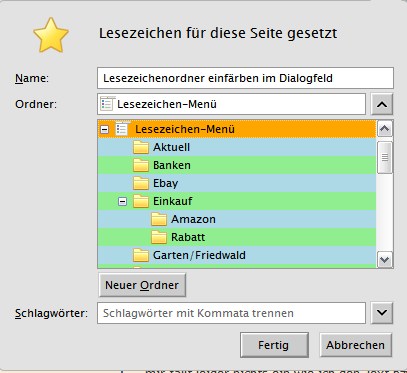This screenshot has width=407, height=373.
Task: Click the Garten/Friedwald folder icon
Action: [141, 255]
